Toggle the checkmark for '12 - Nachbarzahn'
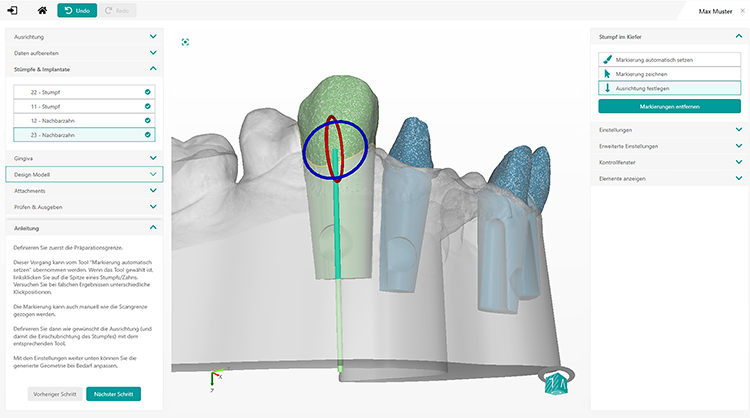 [148, 120]
